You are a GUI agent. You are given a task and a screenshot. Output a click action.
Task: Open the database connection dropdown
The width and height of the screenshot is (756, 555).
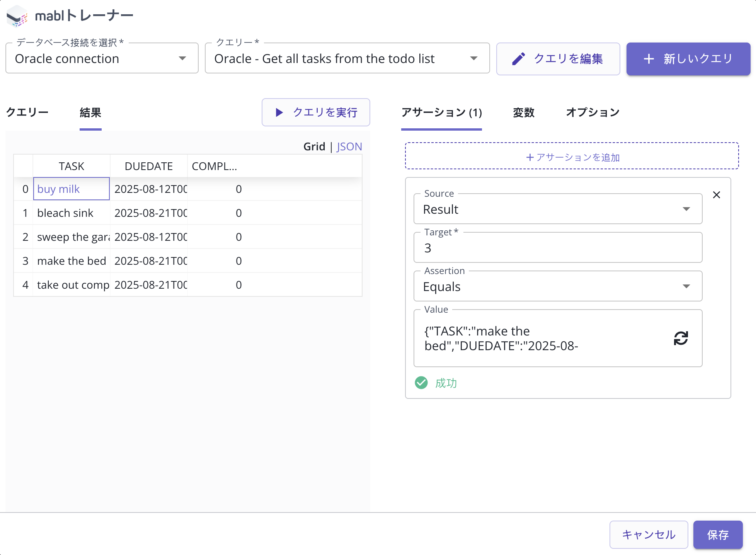(x=102, y=58)
